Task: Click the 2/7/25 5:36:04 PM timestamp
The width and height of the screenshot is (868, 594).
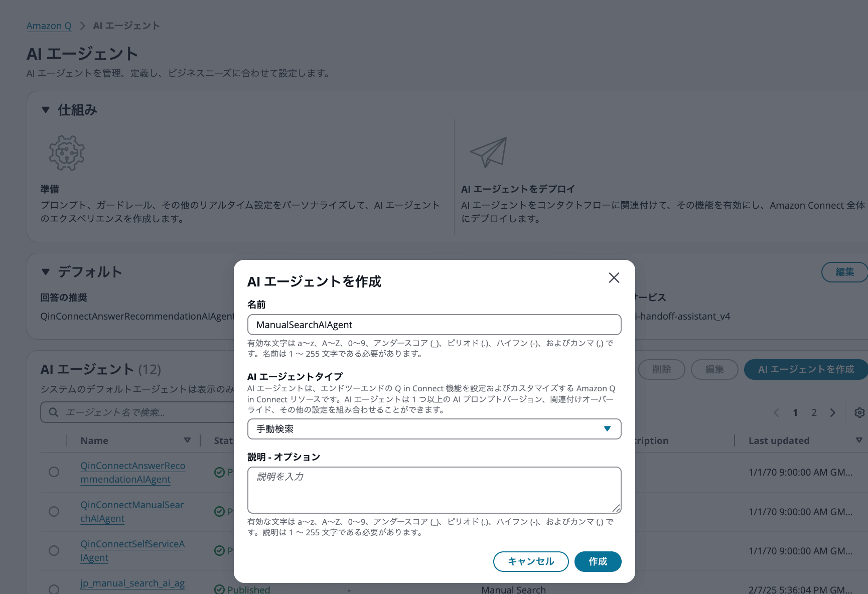Action: [x=800, y=589]
